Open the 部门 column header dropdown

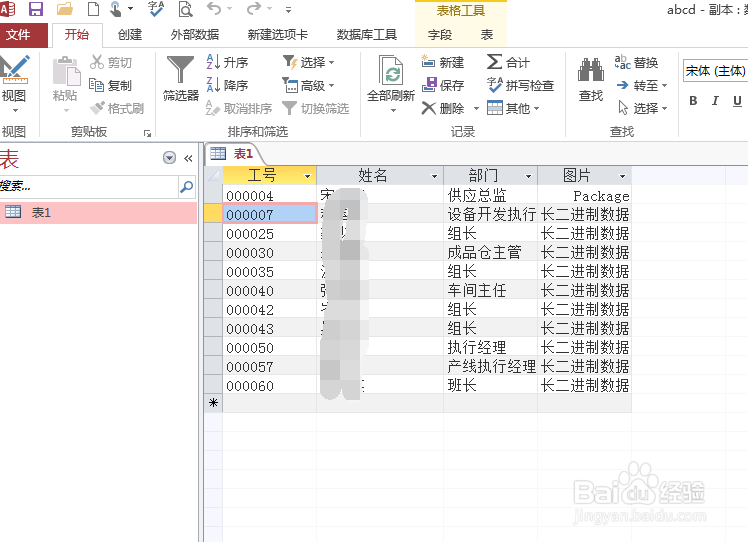point(529,176)
